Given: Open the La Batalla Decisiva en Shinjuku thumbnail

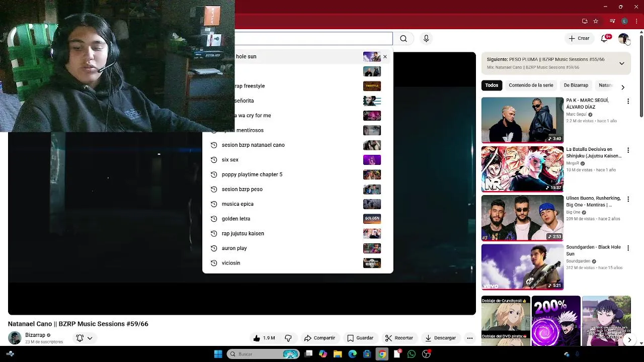Looking at the screenshot, I should pyautogui.click(x=522, y=169).
